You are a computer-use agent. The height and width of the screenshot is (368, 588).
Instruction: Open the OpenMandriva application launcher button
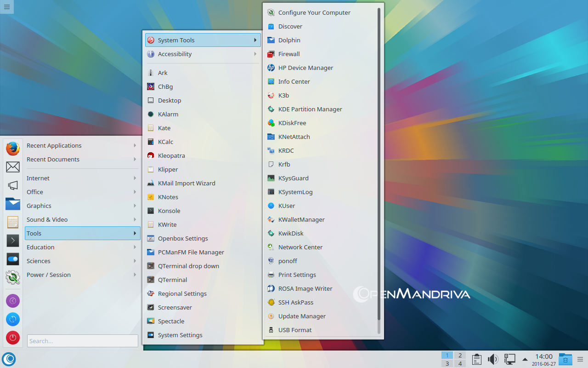pyautogui.click(x=9, y=359)
